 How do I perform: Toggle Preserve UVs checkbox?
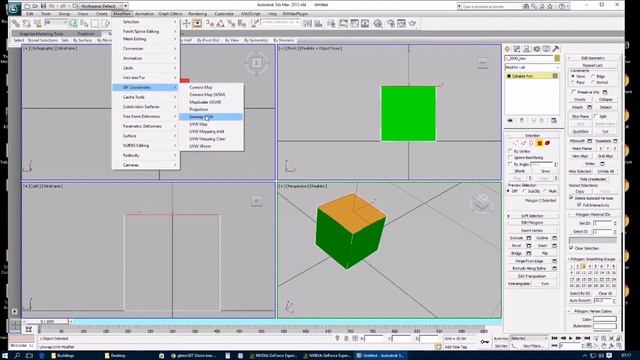(574, 92)
